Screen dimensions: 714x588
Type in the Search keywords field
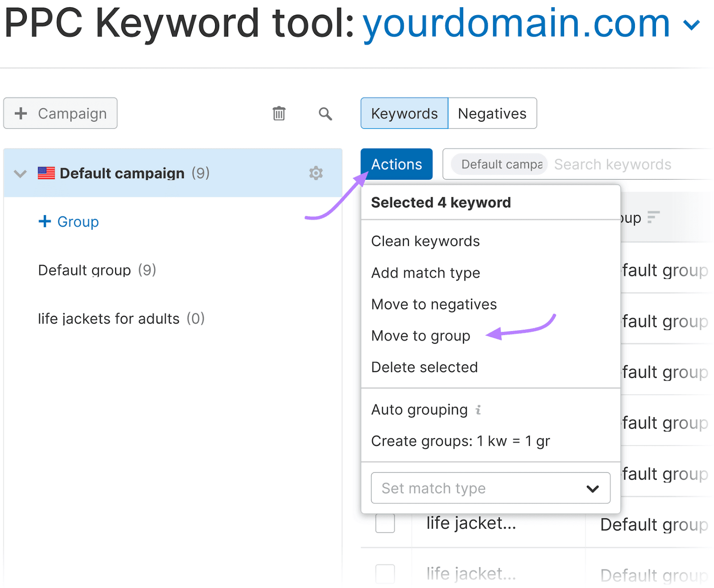coord(625,164)
